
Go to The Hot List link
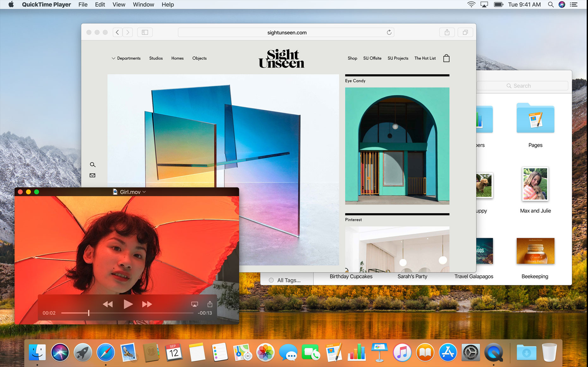coord(425,58)
